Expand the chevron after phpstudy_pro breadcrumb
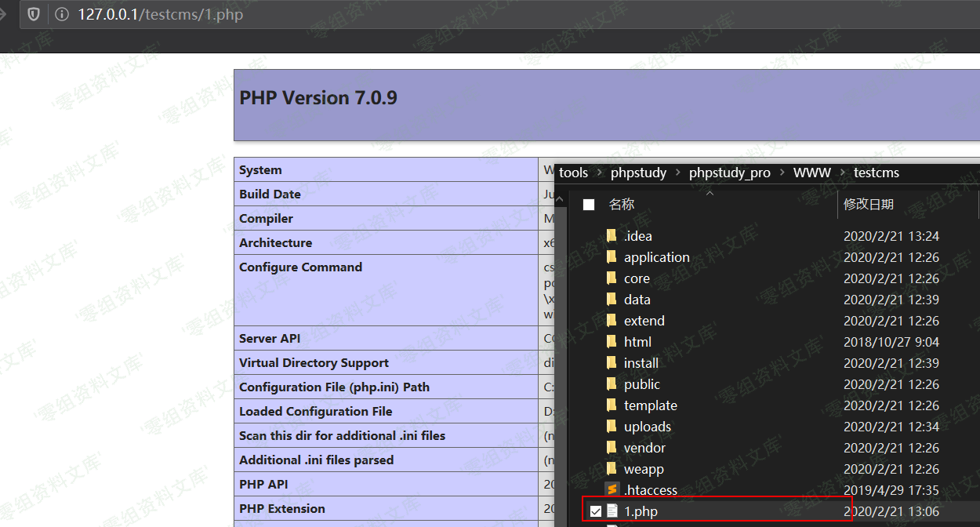Screen dimensions: 980x527 pos(782,173)
